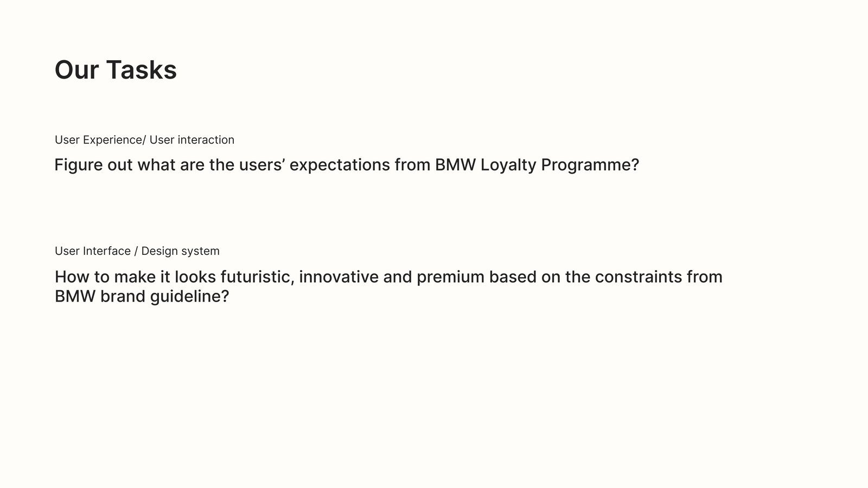
Task: Click the "User Interface / Design system" label
Action: pyautogui.click(x=137, y=251)
